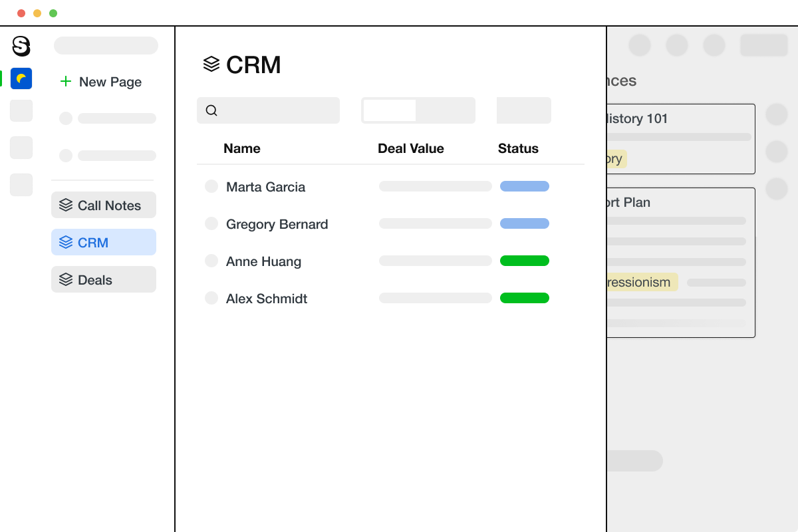Image resolution: width=798 pixels, height=532 pixels.
Task: Open the Call Notes page
Action: click(109, 205)
